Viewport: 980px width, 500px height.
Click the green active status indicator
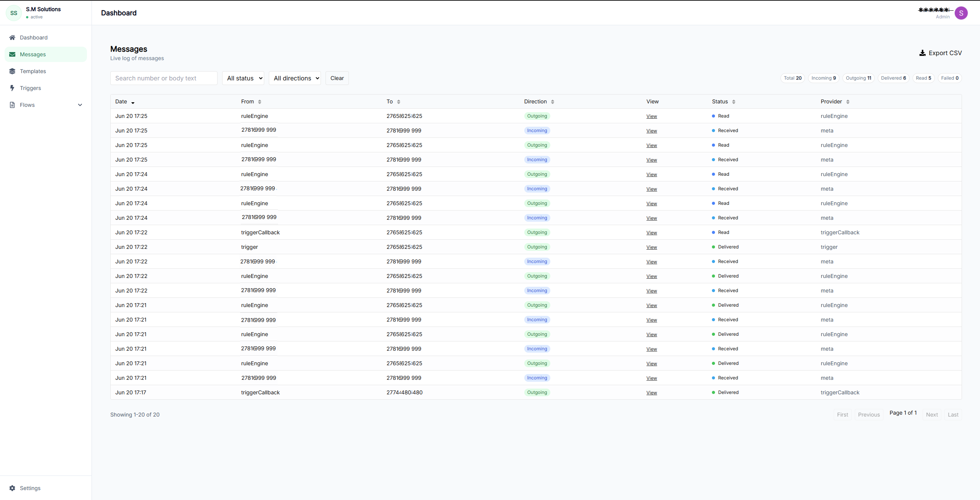[27, 17]
